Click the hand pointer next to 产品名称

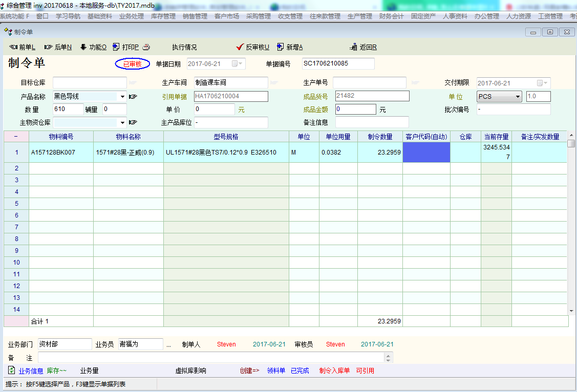(133, 96)
